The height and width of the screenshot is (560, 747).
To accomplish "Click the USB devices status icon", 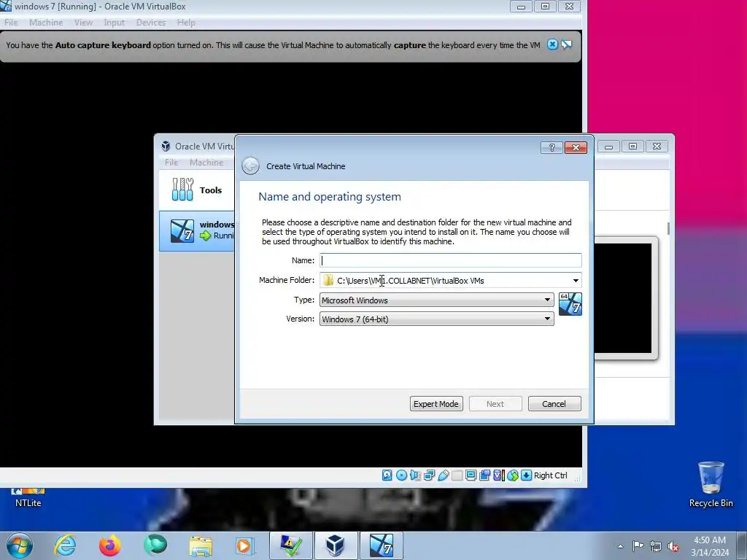I will click(443, 475).
